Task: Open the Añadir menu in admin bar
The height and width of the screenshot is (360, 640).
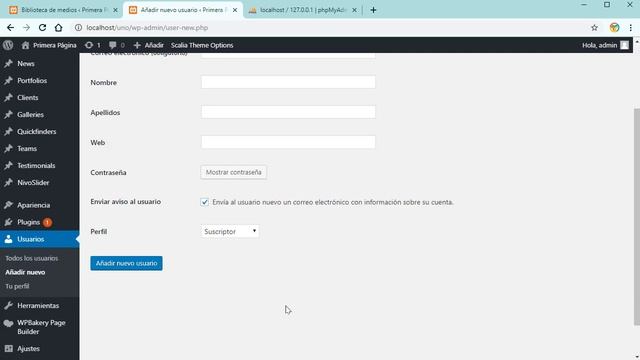Action: click(x=149, y=45)
